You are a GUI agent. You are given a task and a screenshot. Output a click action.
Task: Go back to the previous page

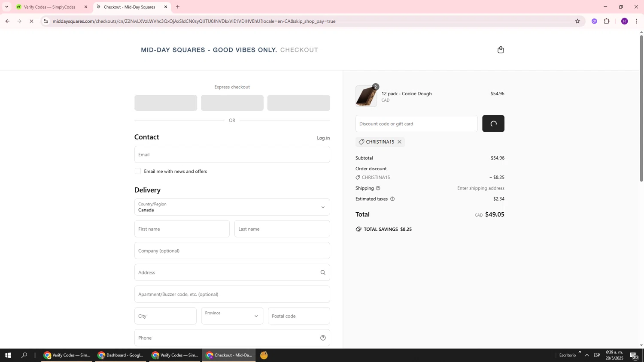pos(7,21)
